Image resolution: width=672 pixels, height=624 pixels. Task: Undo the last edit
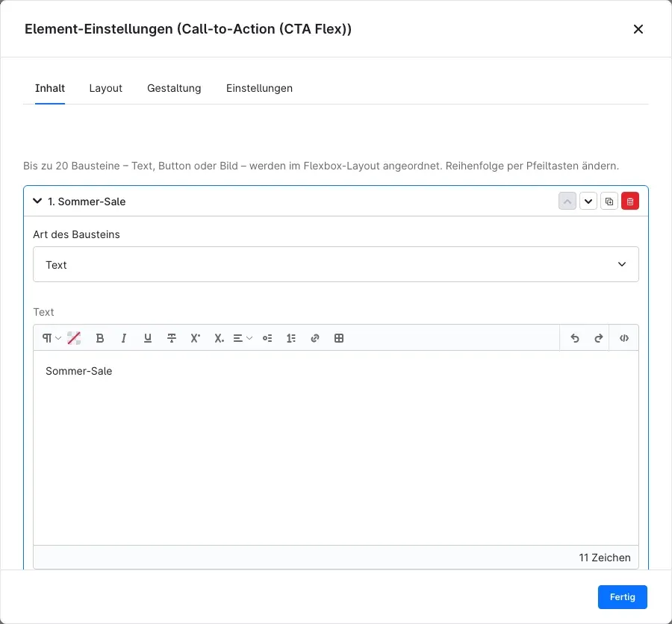[575, 338]
